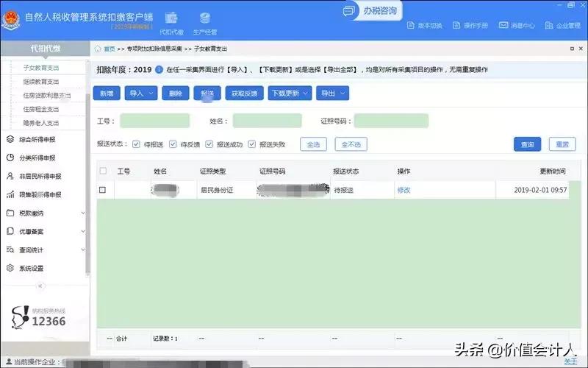This screenshot has height=368, width=588.
Task: Click the national tax emblem logo
Action: click(11, 20)
